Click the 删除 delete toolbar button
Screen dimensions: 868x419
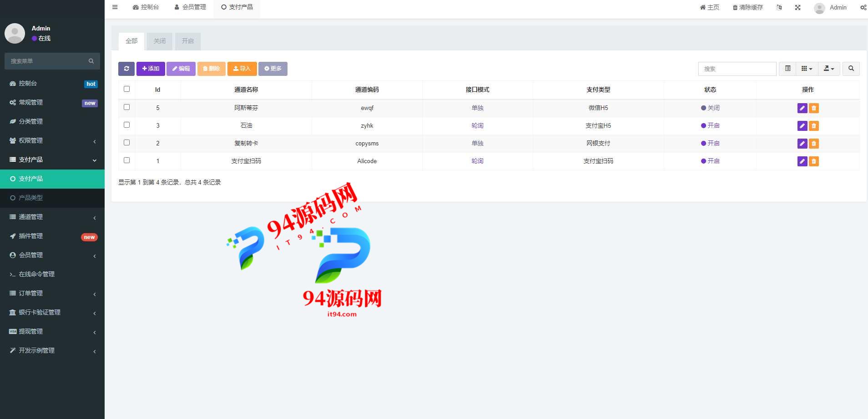212,69
